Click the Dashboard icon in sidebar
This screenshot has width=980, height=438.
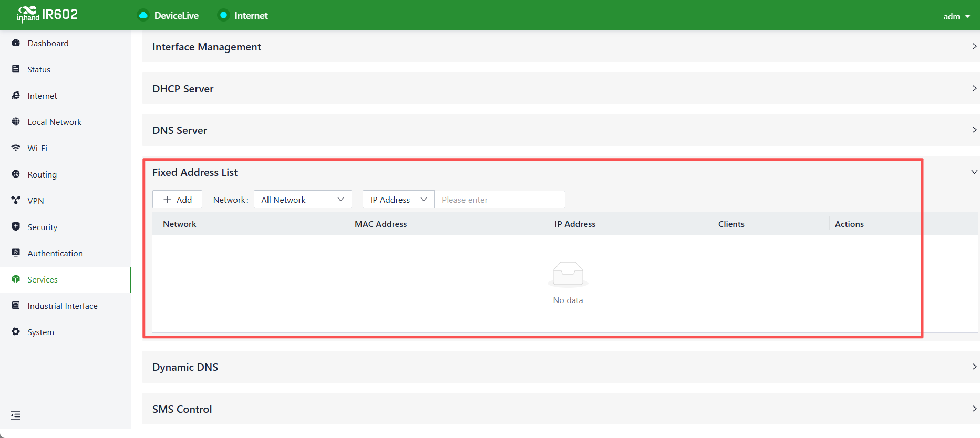click(16, 43)
